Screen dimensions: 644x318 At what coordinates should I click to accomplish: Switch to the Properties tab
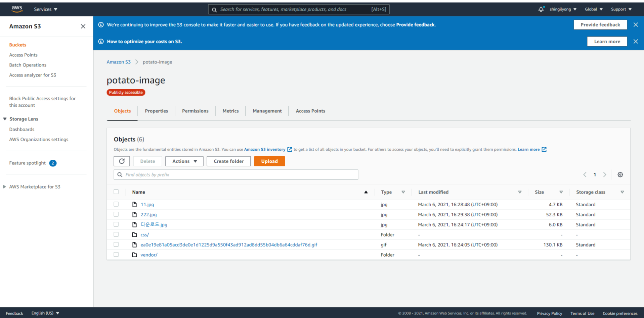click(x=156, y=111)
